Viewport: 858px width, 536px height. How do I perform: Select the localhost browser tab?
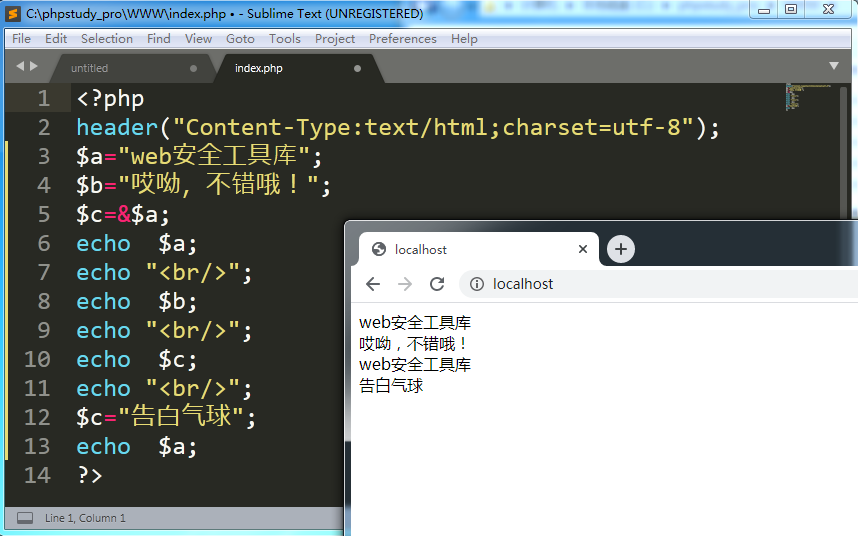479,249
